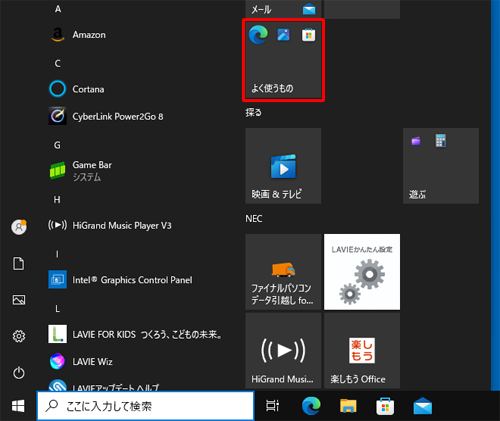
Task: Click the Windows Start button
Action: [18, 406]
